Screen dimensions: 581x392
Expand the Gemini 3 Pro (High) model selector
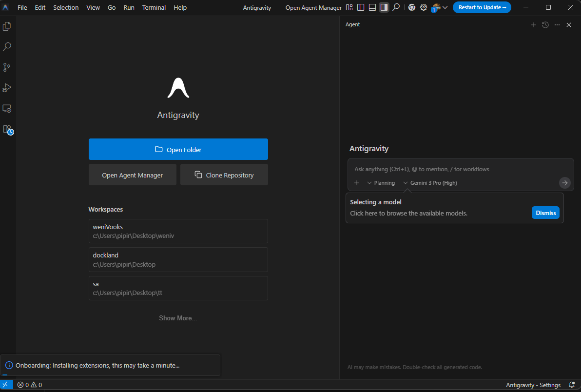coord(430,183)
